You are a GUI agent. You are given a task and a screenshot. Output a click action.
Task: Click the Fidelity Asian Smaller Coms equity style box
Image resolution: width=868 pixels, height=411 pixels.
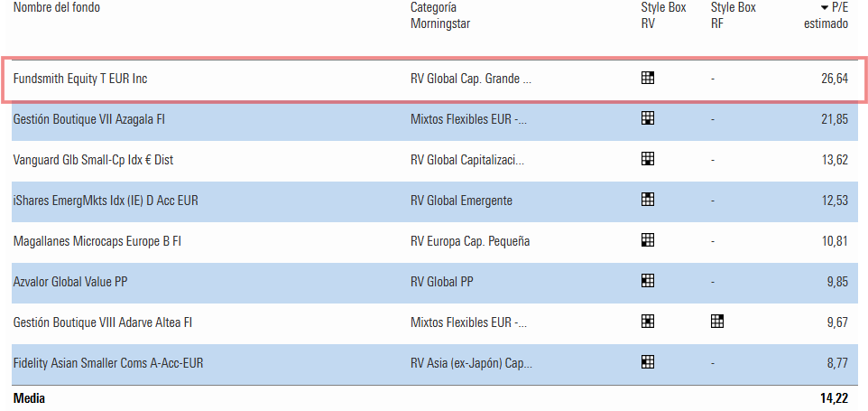click(648, 362)
